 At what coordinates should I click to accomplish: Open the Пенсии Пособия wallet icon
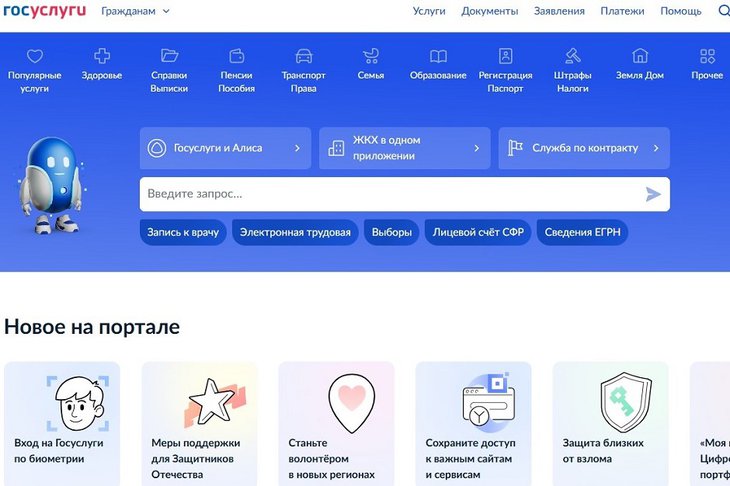pos(237,56)
